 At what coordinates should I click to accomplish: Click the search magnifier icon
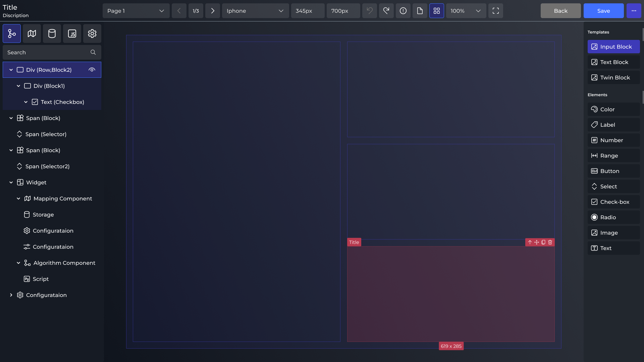click(x=93, y=52)
